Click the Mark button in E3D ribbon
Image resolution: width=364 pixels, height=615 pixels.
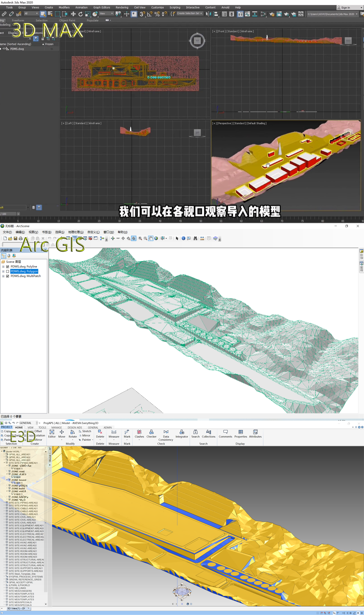click(x=127, y=434)
